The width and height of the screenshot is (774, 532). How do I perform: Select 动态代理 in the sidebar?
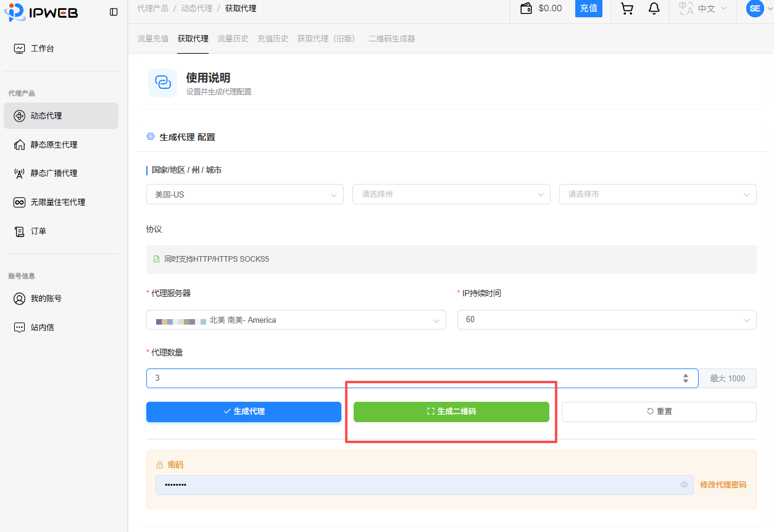tap(61, 115)
